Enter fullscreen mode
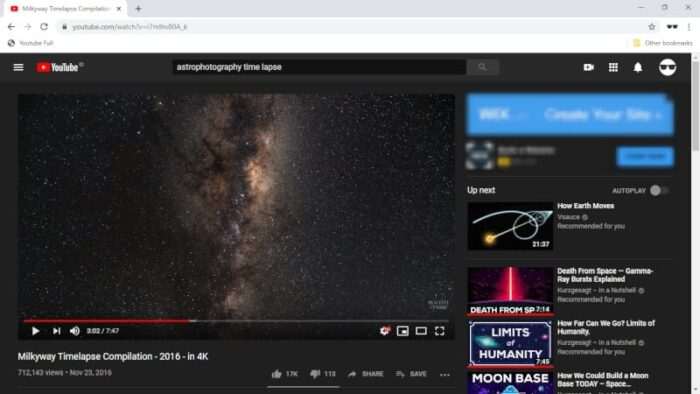The image size is (700, 394). click(x=440, y=331)
